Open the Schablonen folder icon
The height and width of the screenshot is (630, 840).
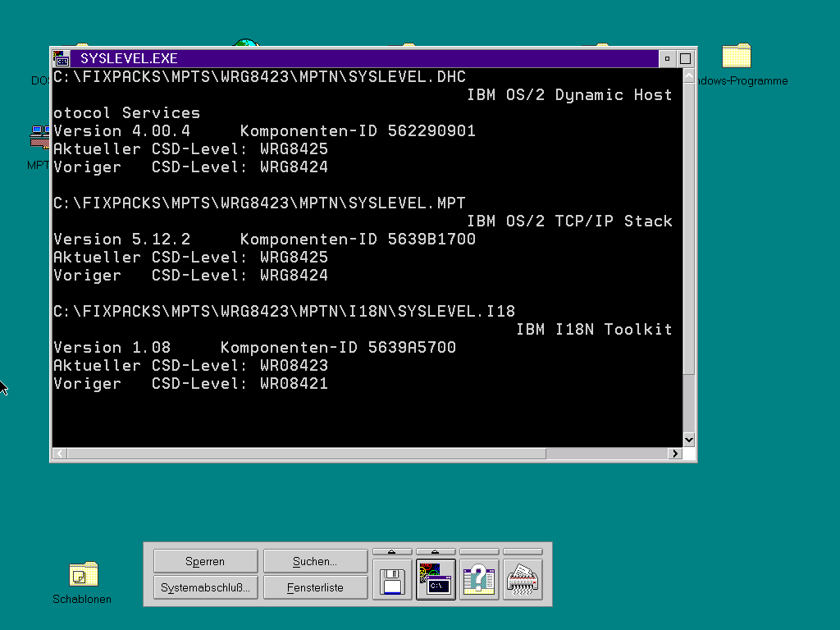[x=83, y=574]
